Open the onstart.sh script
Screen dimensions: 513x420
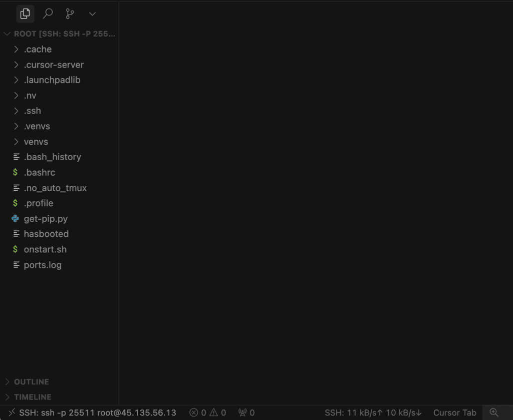coord(45,249)
